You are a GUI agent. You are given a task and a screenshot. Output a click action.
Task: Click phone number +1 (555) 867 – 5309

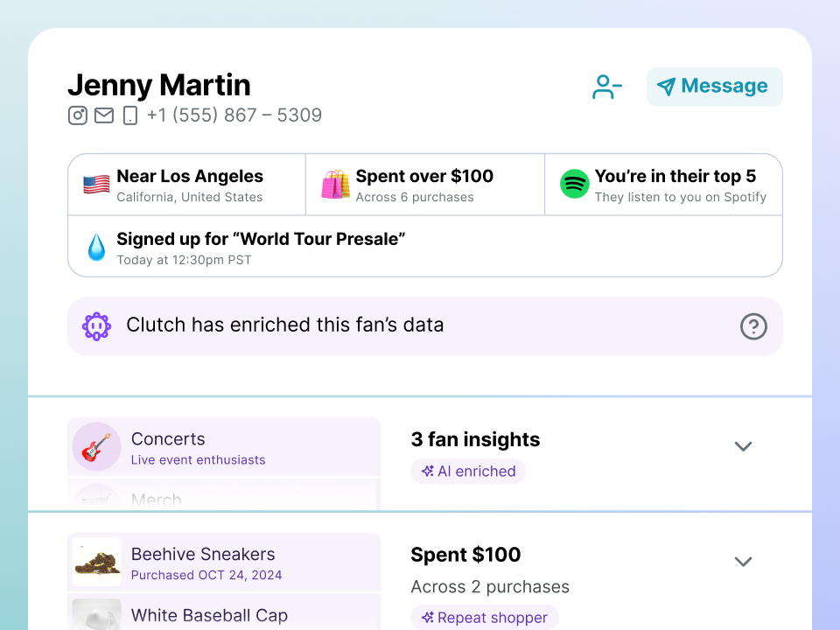234,115
